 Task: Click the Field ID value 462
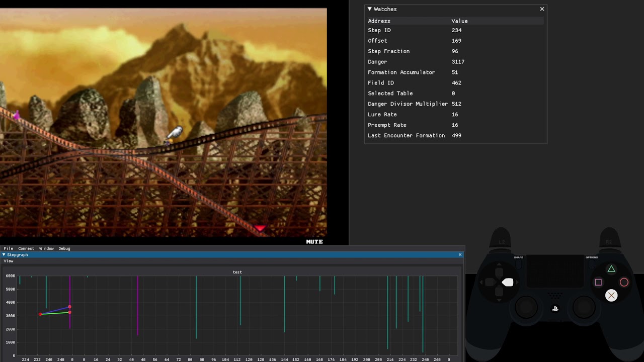point(456,83)
